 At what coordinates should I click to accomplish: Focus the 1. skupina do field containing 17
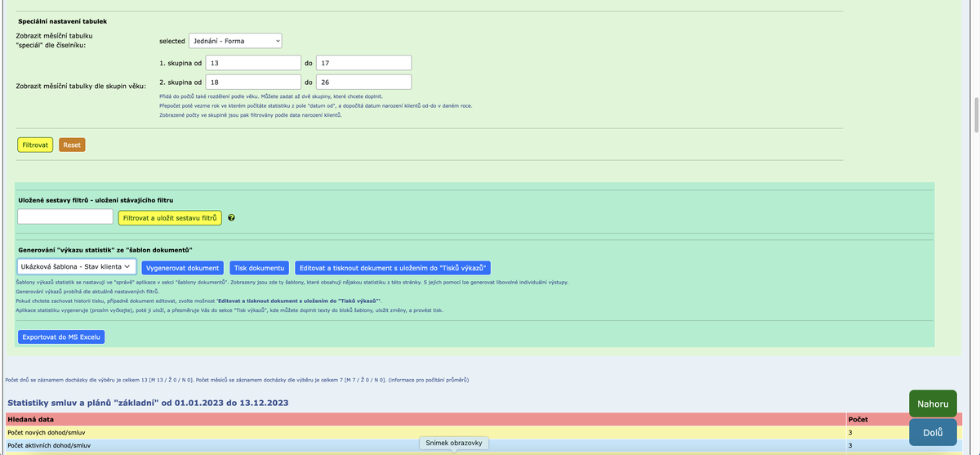click(x=363, y=63)
